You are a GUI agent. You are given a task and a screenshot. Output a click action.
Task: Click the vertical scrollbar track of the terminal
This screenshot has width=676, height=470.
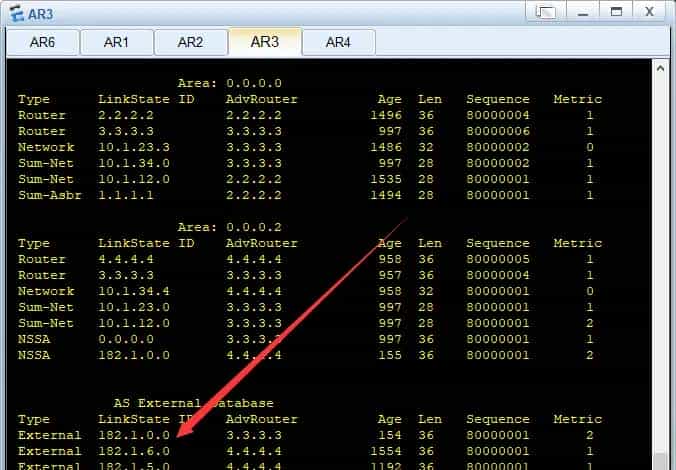[x=660, y=263]
